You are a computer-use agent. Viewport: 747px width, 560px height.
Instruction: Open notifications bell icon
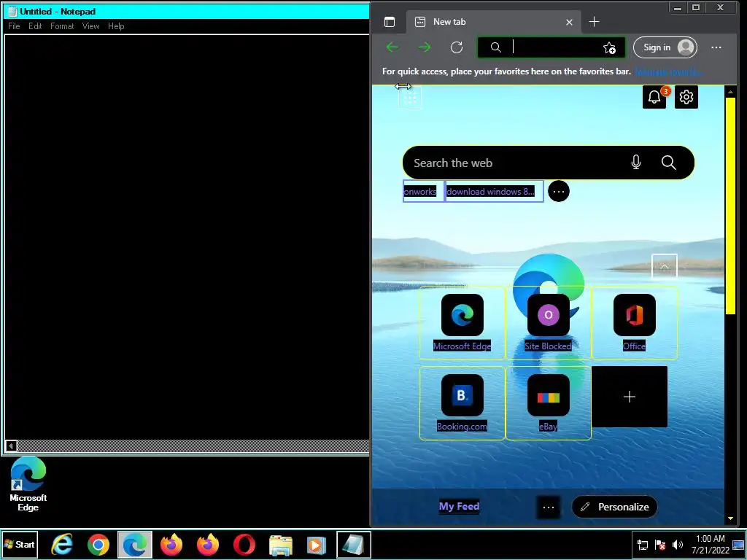coord(654,97)
